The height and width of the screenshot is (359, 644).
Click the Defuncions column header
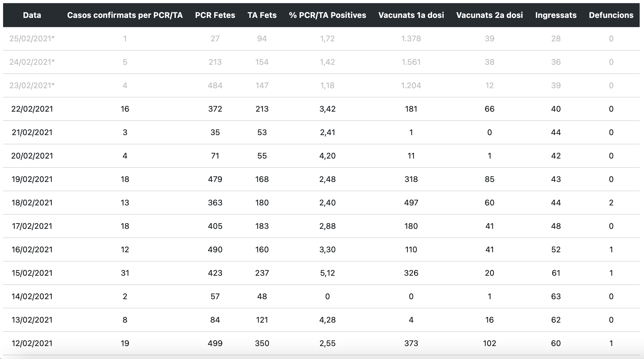coord(611,15)
